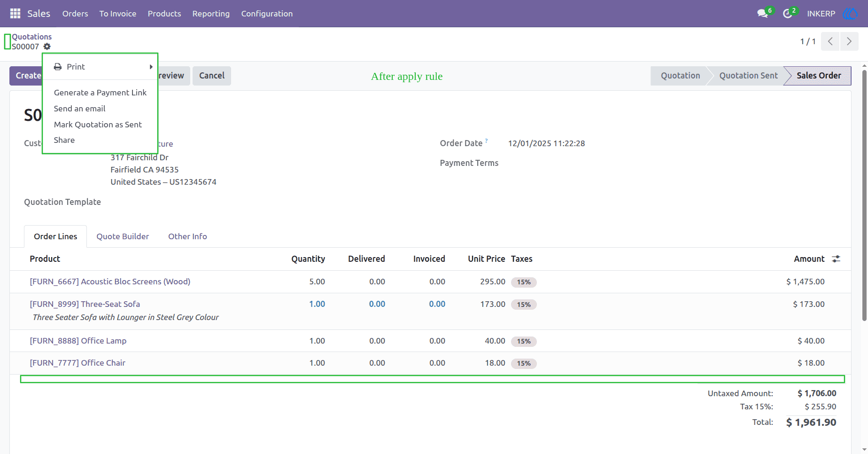The width and height of the screenshot is (868, 454).
Task: Select Send an email option
Action: pos(79,109)
